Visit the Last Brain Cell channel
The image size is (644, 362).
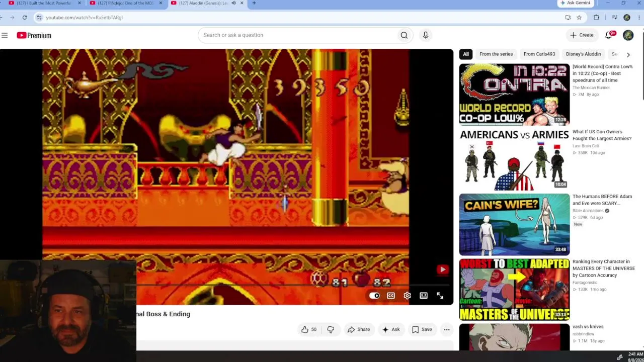585,146
